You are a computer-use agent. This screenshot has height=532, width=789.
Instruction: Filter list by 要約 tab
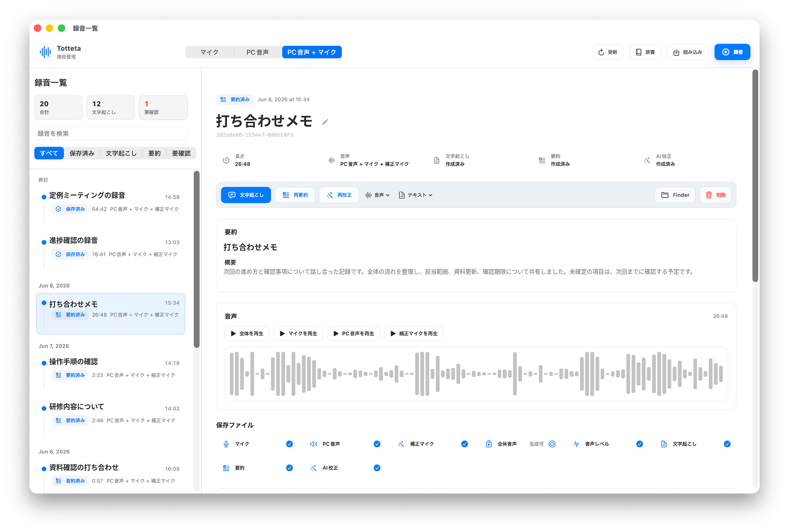(154, 153)
